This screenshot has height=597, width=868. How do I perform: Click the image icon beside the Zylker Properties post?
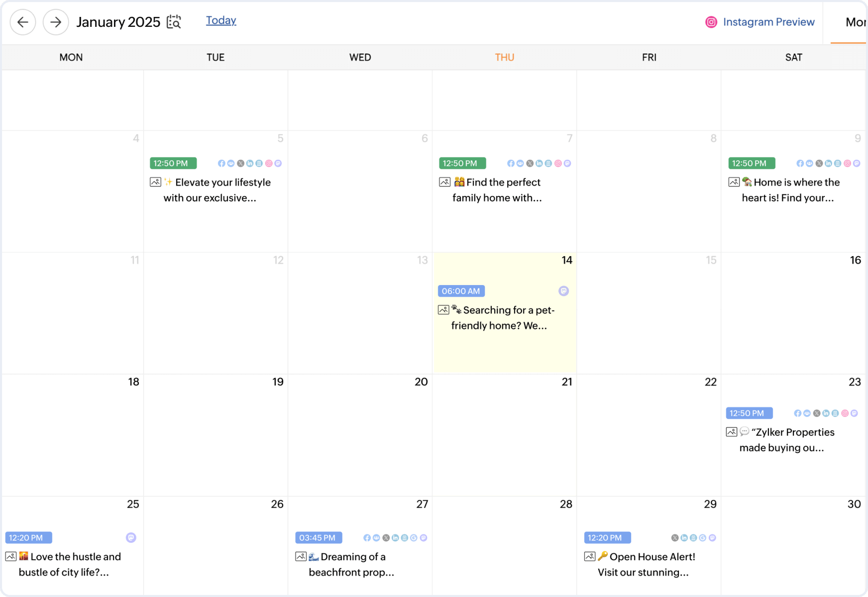click(x=731, y=432)
